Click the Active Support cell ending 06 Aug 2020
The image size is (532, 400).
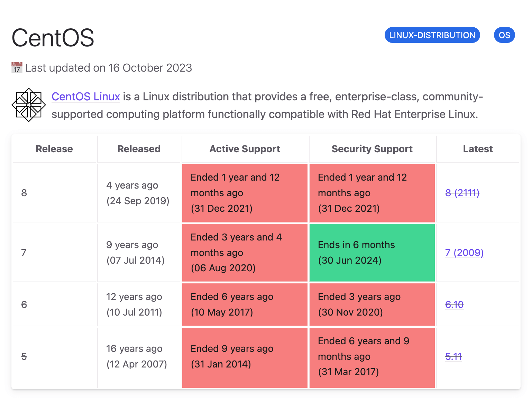pyautogui.click(x=245, y=253)
